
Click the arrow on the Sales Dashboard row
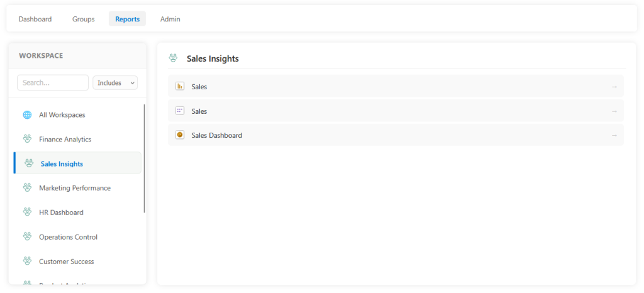click(x=614, y=135)
